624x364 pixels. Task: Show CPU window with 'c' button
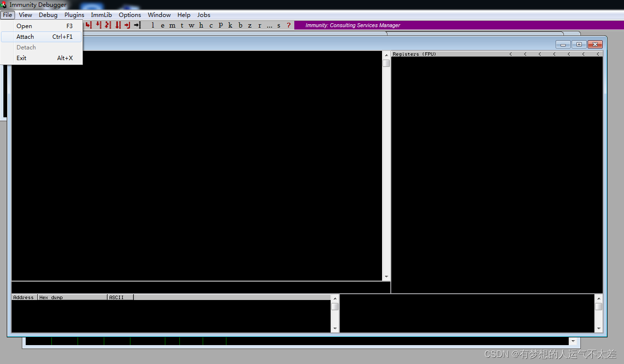pos(211,25)
